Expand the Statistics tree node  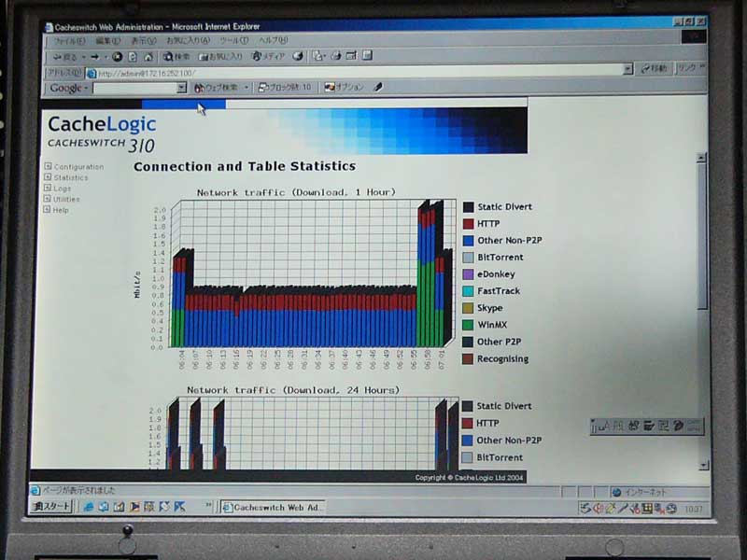(x=48, y=177)
